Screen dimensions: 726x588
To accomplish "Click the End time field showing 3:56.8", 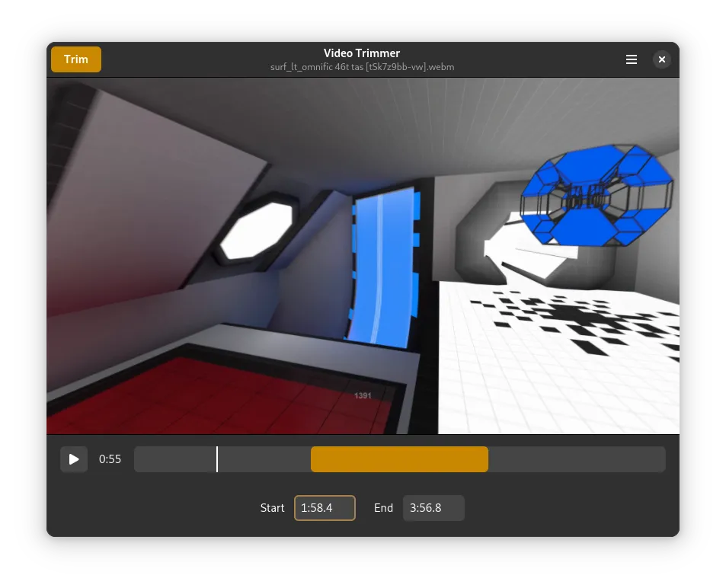I will coord(433,508).
